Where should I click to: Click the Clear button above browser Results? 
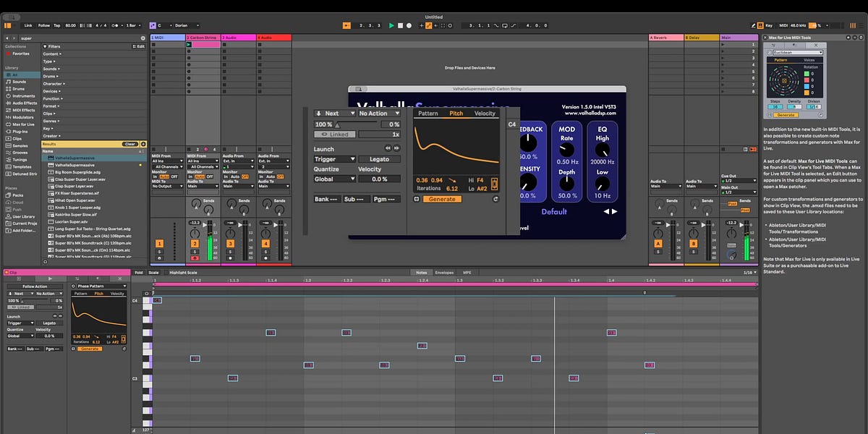tap(130, 144)
